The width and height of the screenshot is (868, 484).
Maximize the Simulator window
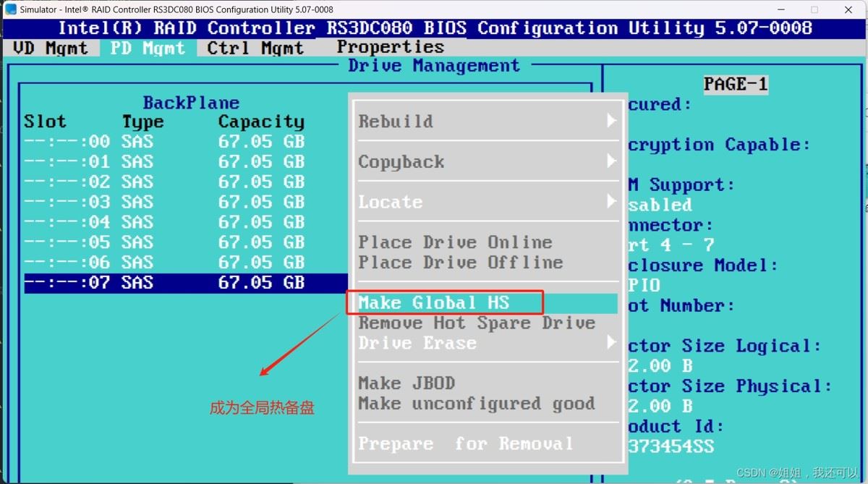pos(814,9)
